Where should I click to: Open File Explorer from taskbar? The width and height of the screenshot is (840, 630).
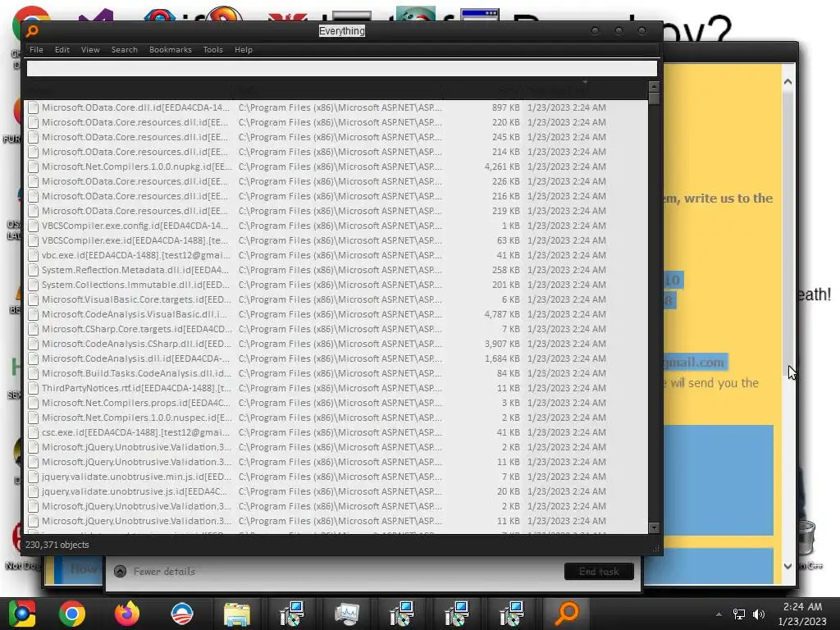[x=237, y=614]
